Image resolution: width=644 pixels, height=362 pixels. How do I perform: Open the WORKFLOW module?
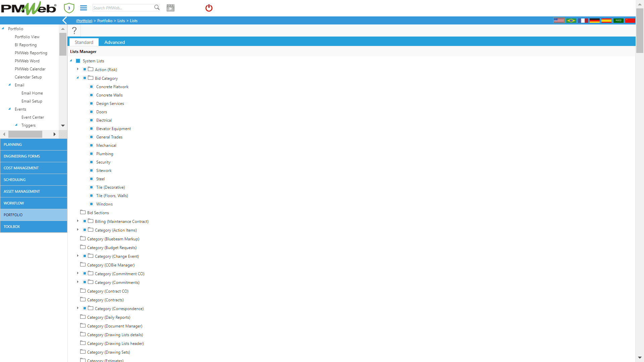pos(34,203)
